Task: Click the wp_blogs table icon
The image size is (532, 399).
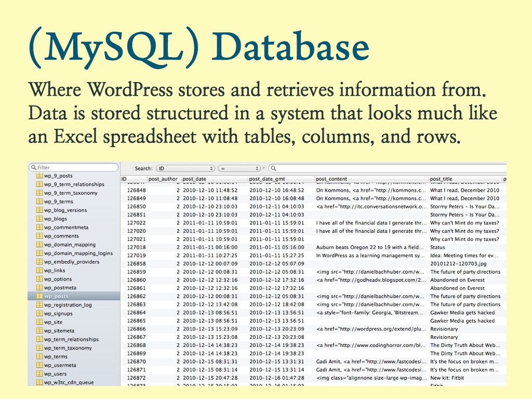Action: point(39,219)
